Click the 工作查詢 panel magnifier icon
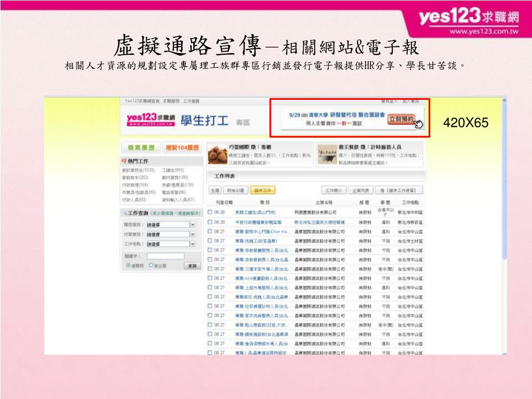 point(125,213)
